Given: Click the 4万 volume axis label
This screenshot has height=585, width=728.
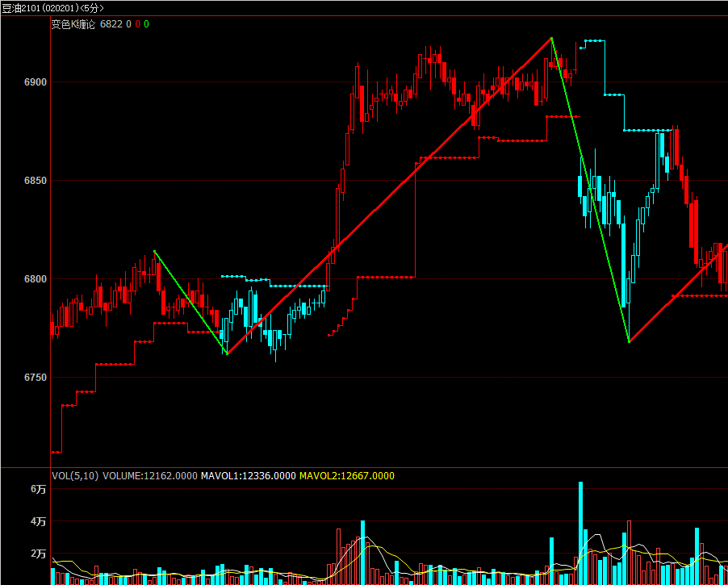Looking at the screenshot, I should (x=39, y=521).
